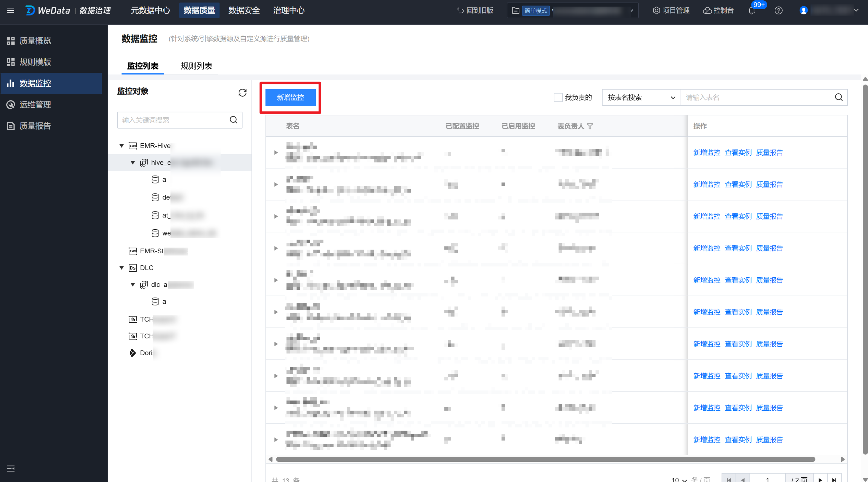Image resolution: width=868 pixels, height=482 pixels.
Task: Expand the last table row
Action: [x=276, y=440]
